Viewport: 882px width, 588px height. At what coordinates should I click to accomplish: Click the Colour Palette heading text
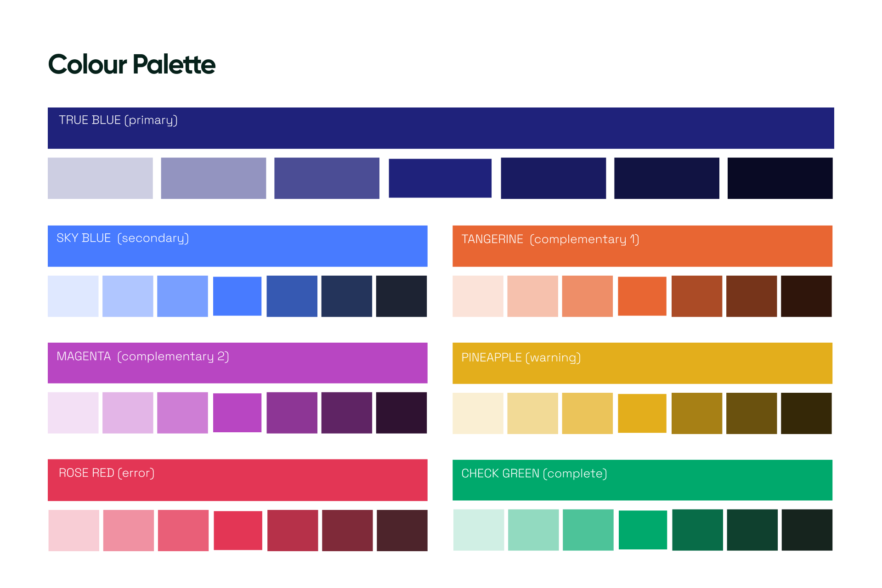132,64
